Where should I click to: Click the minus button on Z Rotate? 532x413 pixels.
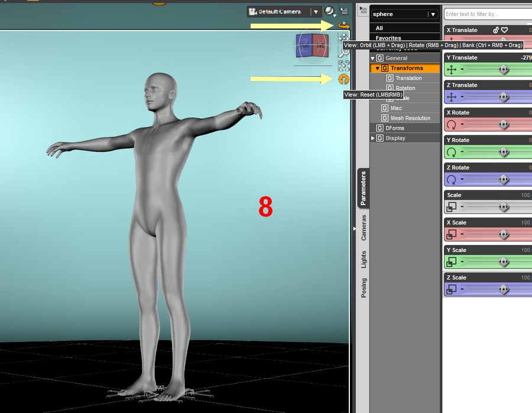pos(462,180)
